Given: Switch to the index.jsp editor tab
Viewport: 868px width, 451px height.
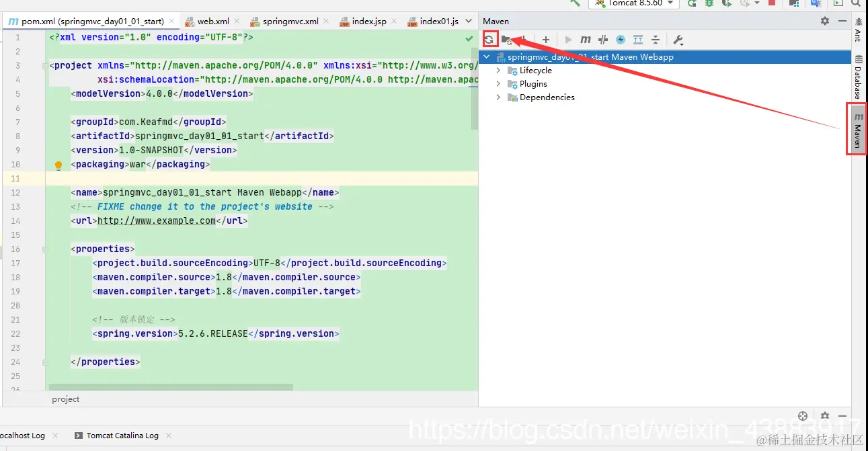Looking at the screenshot, I should click(370, 21).
